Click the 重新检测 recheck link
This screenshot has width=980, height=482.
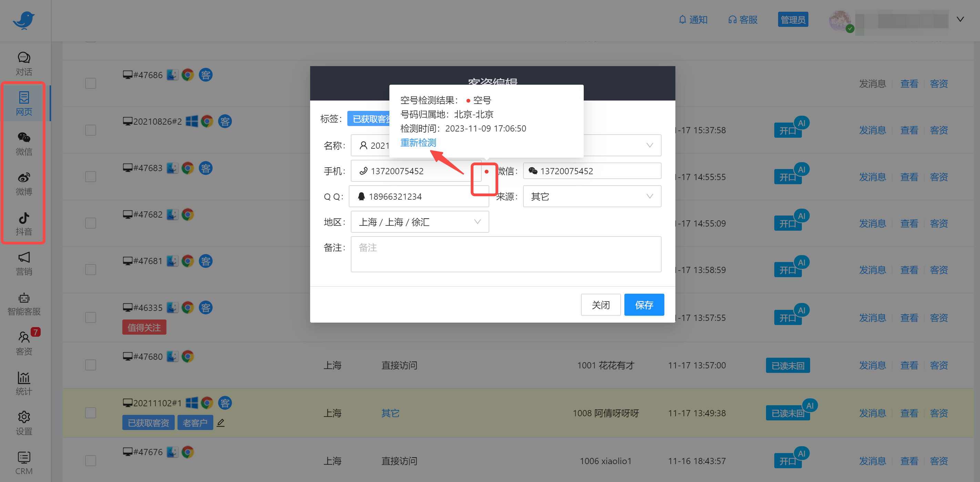coord(418,143)
